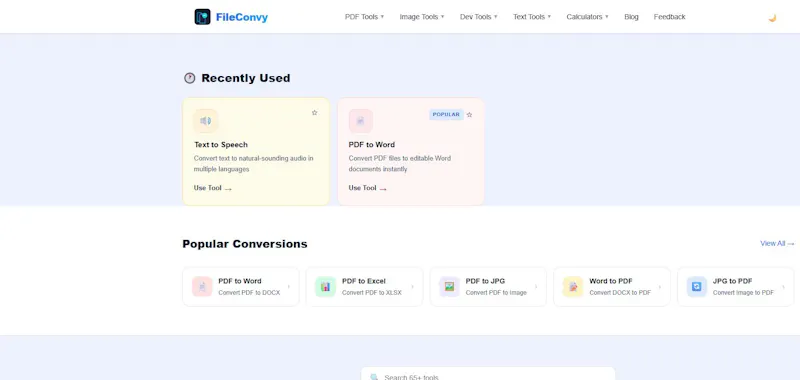Screen dimensions: 800x380
Task: Click 'Convert PDF to Image' text
Action: tap(496, 293)
